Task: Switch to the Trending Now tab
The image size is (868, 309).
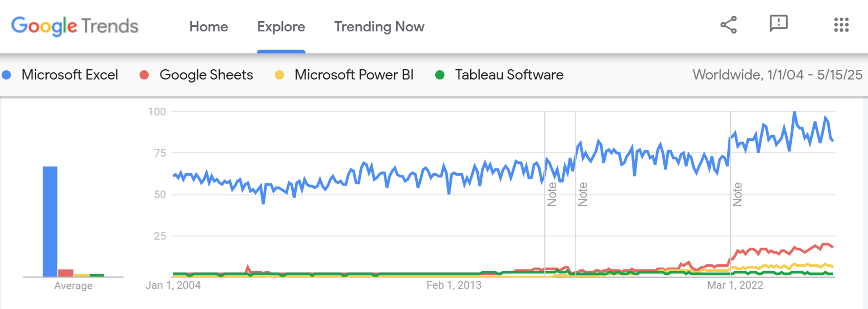Action: (379, 27)
